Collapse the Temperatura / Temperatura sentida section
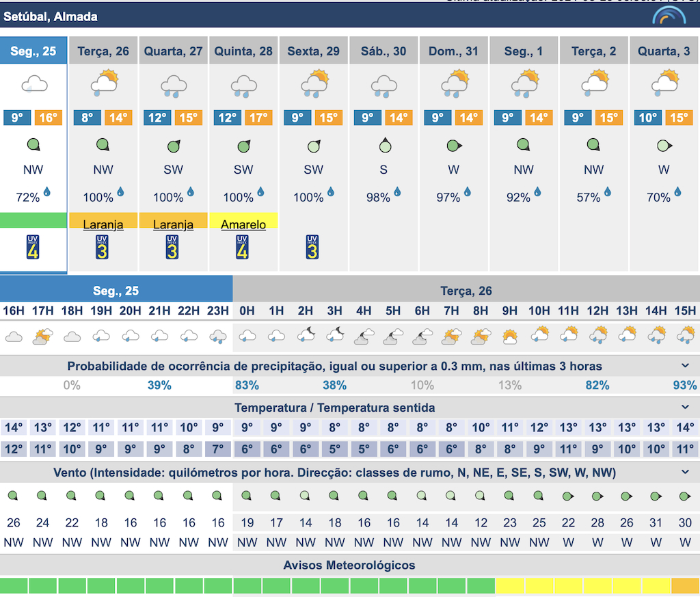 (x=685, y=408)
